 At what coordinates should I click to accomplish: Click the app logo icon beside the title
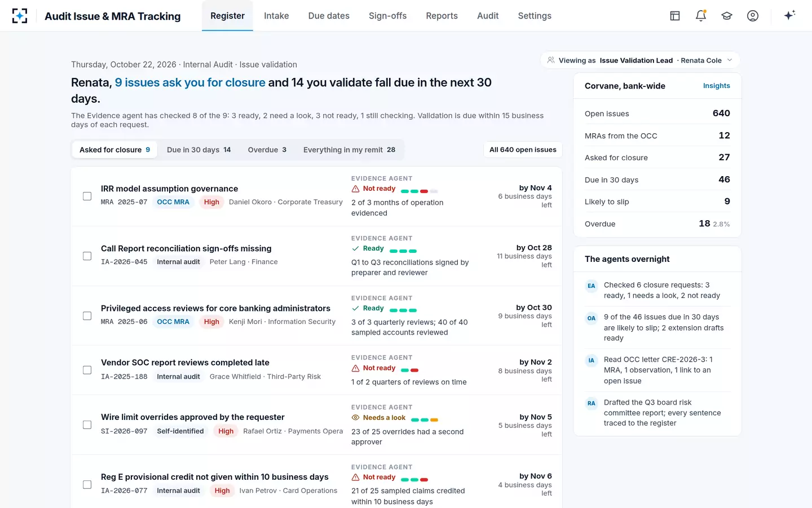pyautogui.click(x=20, y=16)
